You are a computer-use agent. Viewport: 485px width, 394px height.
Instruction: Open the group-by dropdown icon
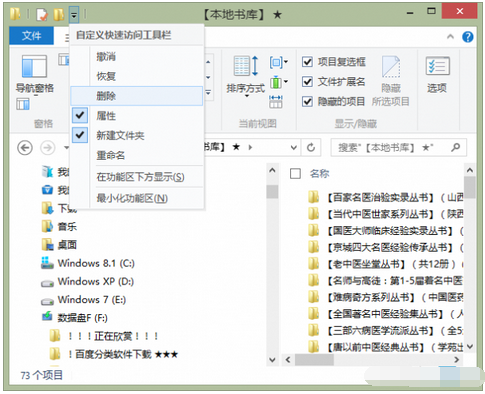click(x=279, y=62)
